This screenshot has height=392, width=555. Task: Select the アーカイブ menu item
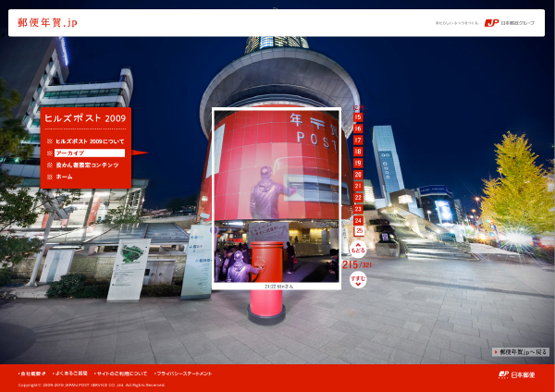pos(88,153)
